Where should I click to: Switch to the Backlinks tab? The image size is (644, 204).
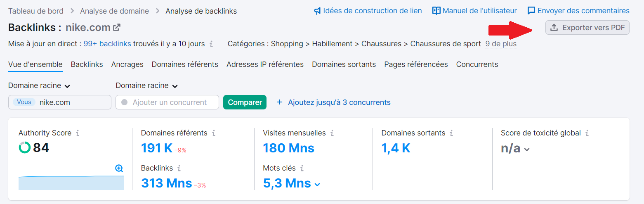click(x=87, y=64)
